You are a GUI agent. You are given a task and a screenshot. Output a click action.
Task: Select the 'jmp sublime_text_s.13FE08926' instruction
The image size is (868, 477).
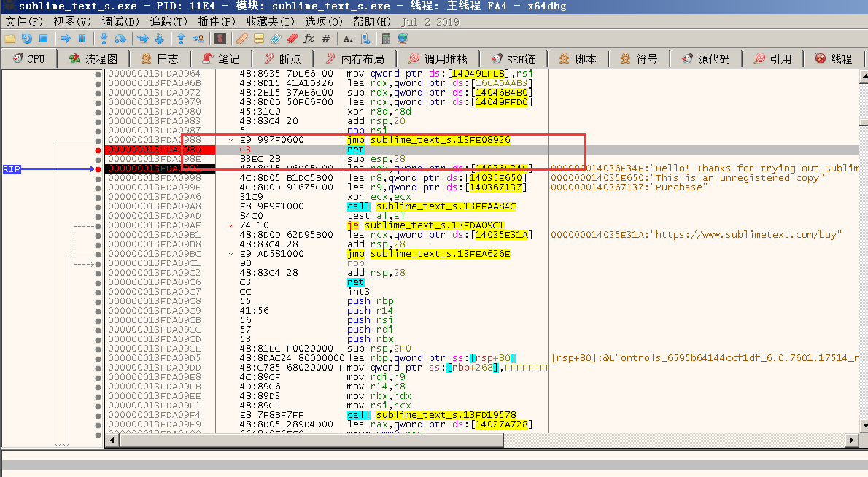tap(429, 140)
